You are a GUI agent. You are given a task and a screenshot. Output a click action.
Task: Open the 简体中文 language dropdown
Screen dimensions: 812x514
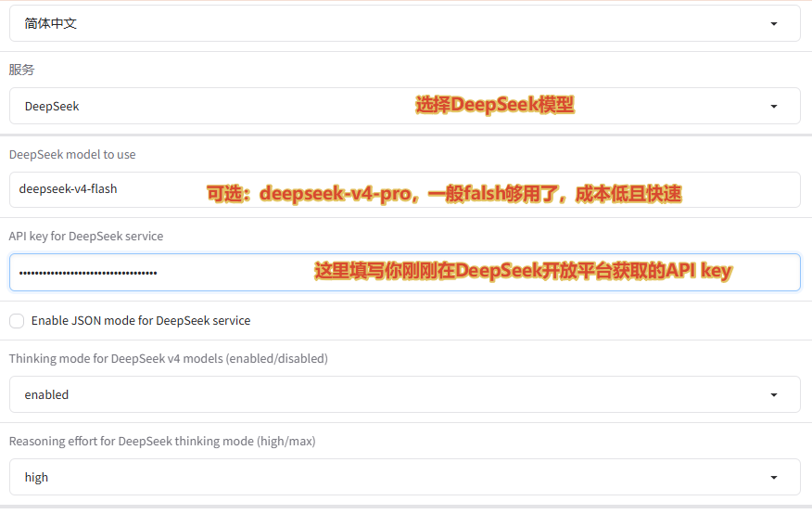point(405,23)
